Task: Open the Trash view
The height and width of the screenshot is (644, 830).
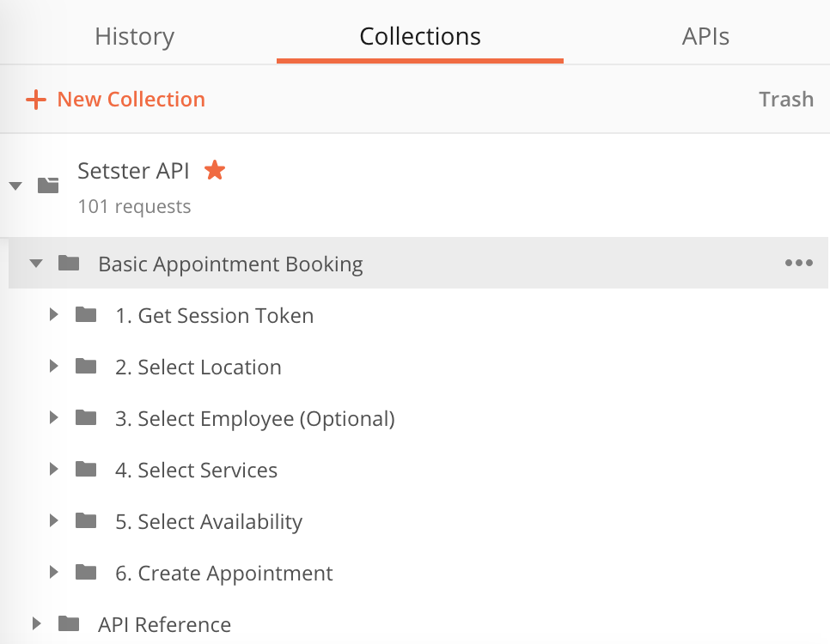Action: coord(785,99)
